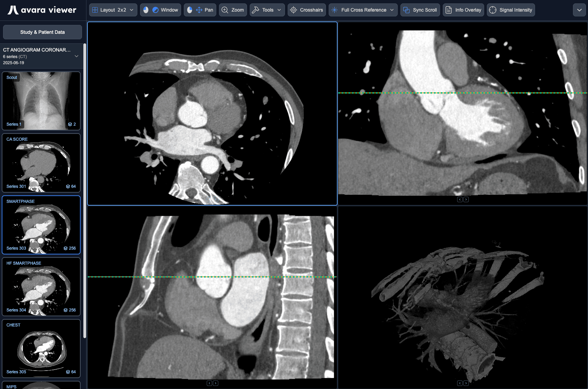Expand the Full Cross Reference options

[x=363, y=10]
